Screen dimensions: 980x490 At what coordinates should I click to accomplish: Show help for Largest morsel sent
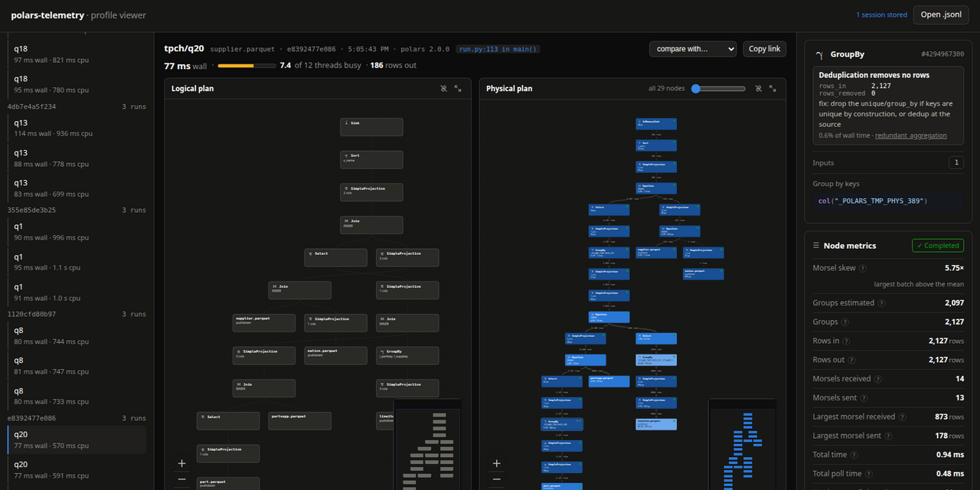coord(891,436)
